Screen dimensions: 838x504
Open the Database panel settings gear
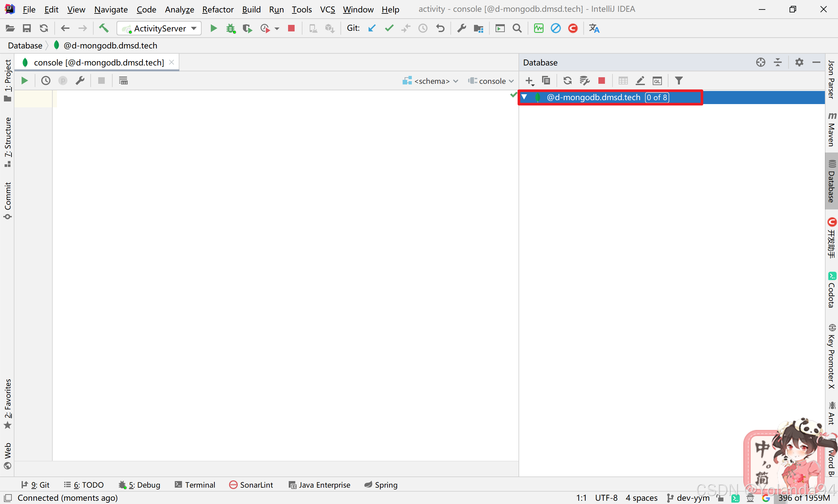(x=799, y=63)
